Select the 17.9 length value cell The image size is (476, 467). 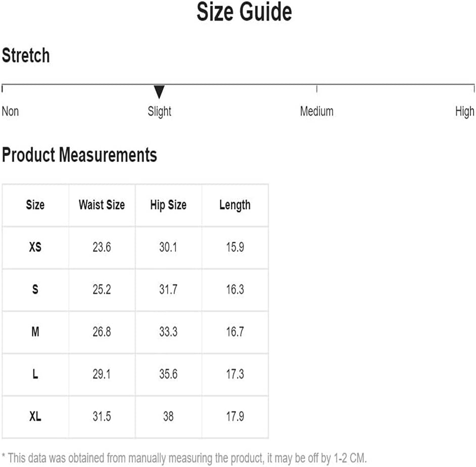tap(235, 417)
